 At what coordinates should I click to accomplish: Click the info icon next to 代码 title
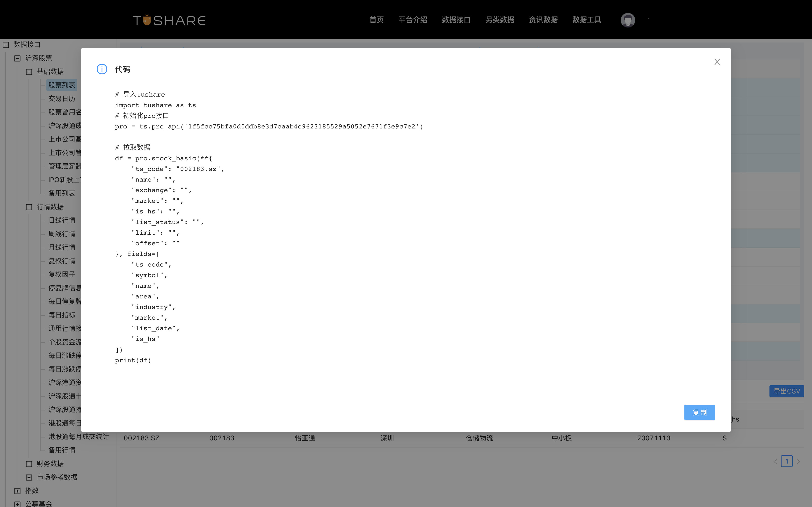pyautogui.click(x=102, y=69)
